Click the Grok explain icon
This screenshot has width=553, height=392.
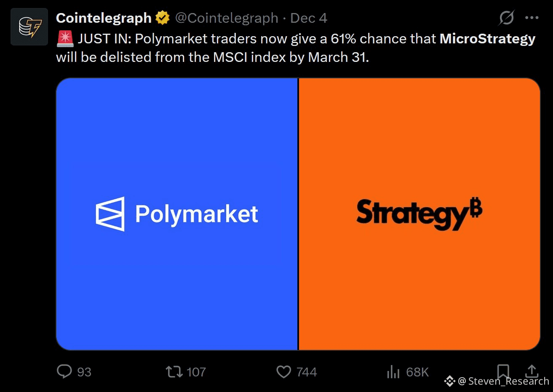[x=506, y=18]
